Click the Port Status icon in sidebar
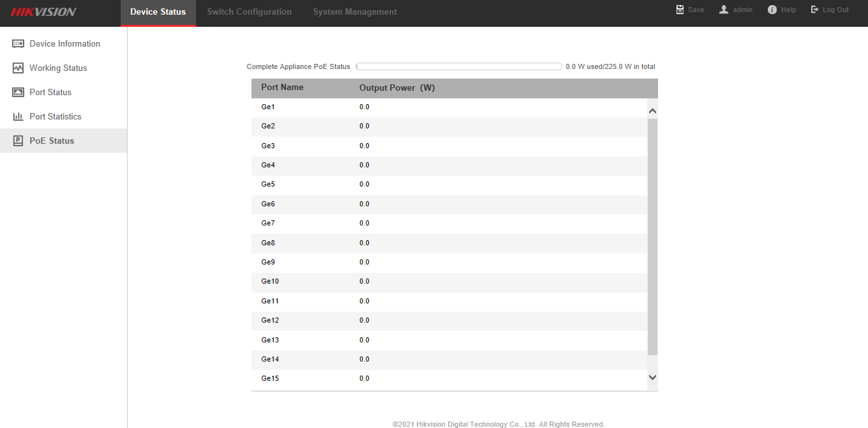868x428 pixels. pos(18,93)
